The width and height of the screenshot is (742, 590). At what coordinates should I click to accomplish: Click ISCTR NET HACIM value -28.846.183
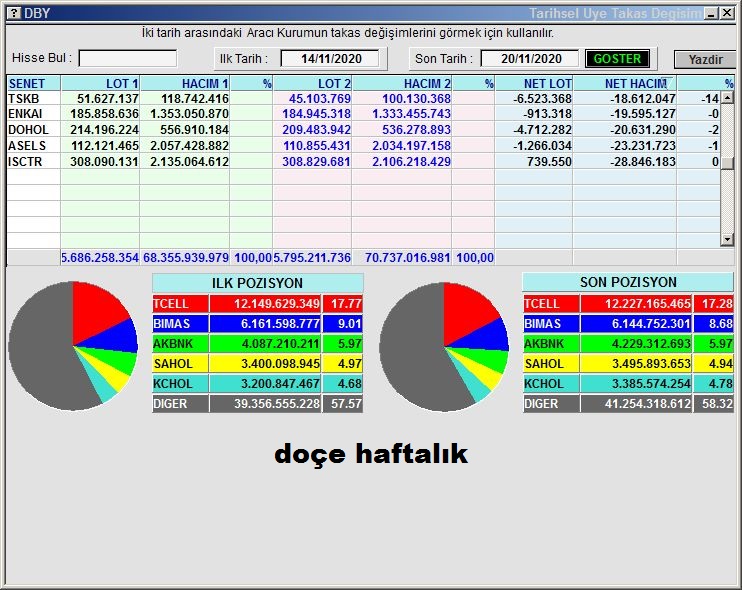point(643,162)
